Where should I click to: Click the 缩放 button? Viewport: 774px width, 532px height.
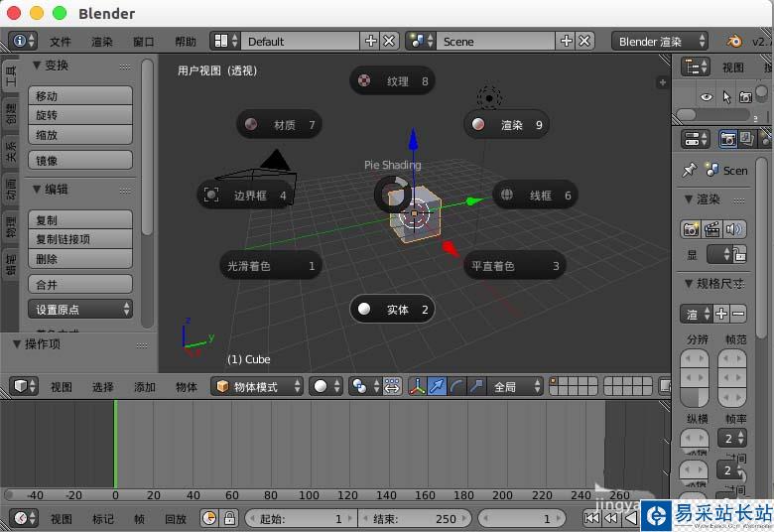(x=80, y=134)
